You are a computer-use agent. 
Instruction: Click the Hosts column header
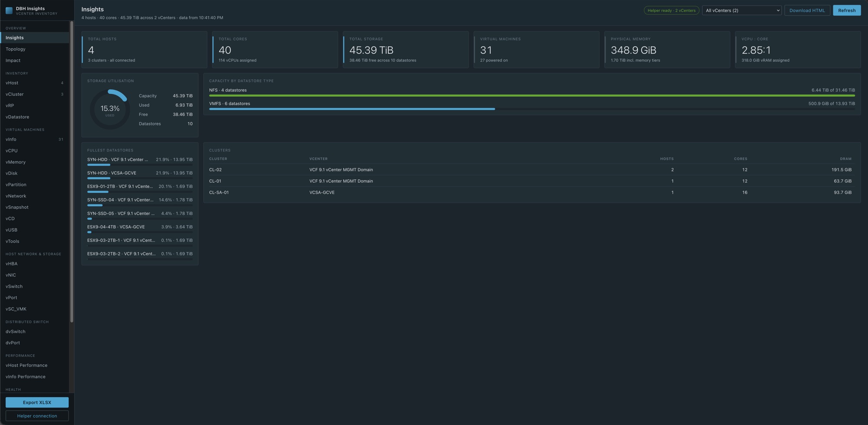coord(667,159)
